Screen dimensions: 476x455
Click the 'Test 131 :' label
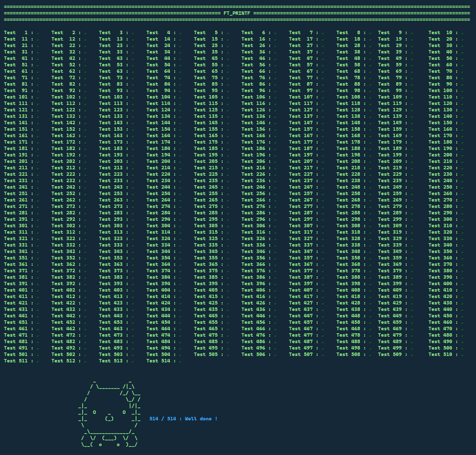(18, 116)
